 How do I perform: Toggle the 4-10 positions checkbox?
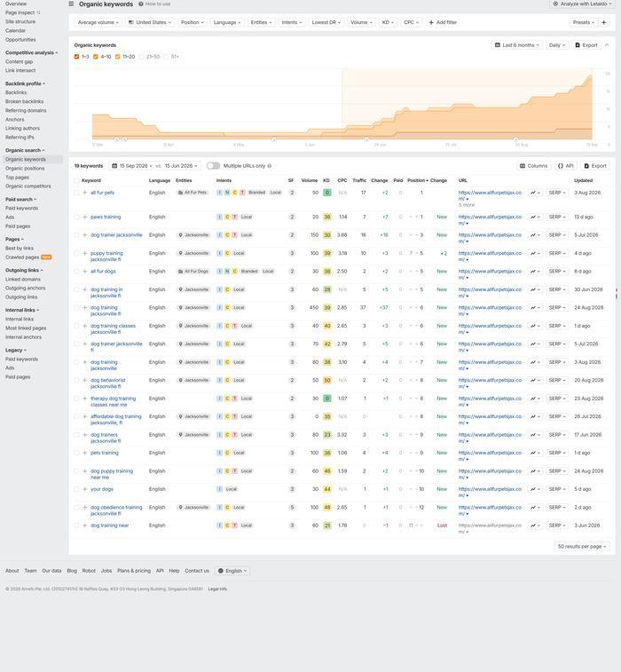(x=96, y=57)
